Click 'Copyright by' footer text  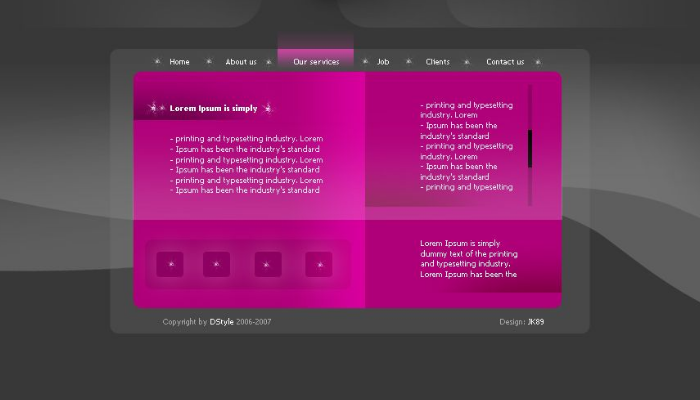point(185,321)
